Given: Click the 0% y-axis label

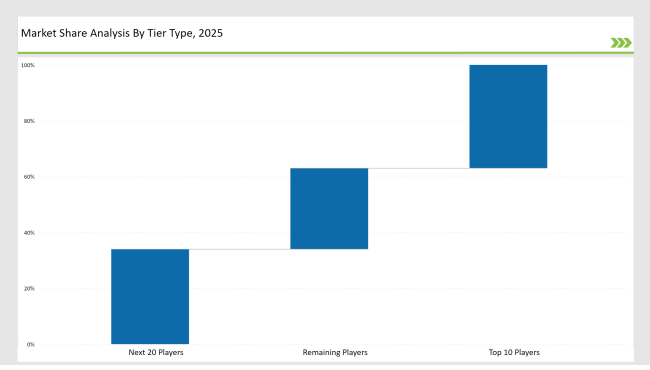Looking at the screenshot, I should (x=31, y=344).
